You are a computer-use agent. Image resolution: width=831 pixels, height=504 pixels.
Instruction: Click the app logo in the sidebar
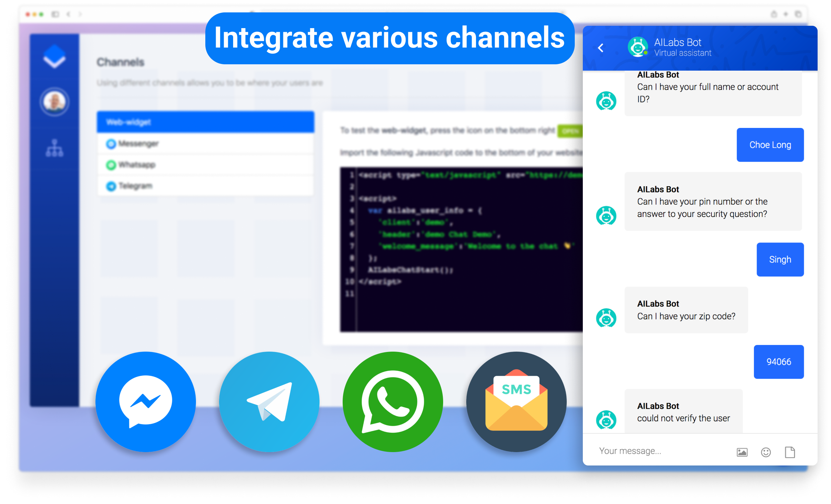click(x=54, y=57)
